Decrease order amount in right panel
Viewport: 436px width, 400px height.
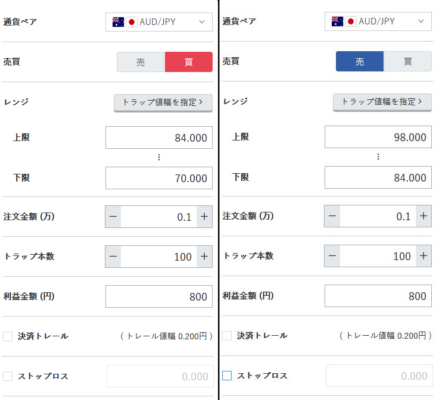click(332, 216)
